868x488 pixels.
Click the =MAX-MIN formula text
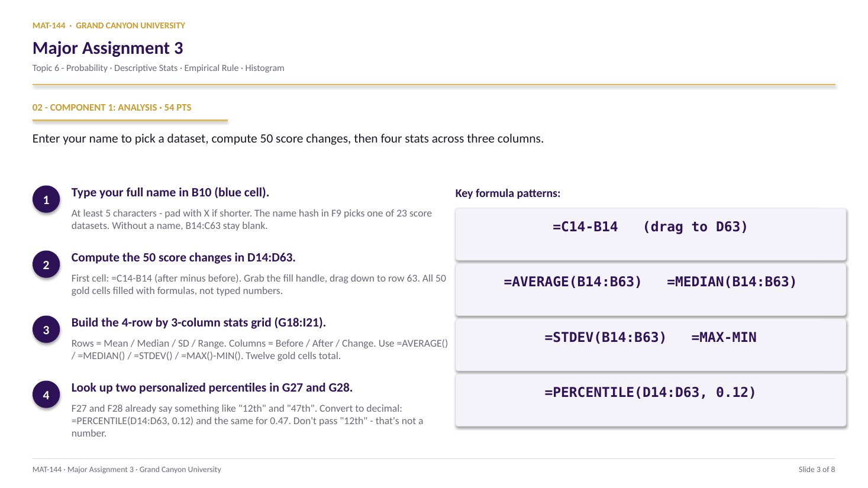[724, 338]
